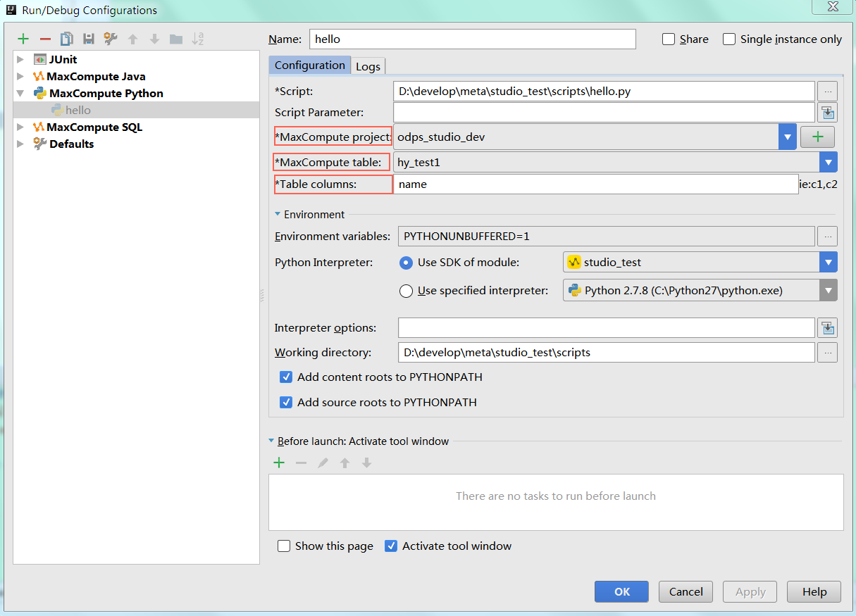Click into the Name field
The width and height of the screenshot is (856, 616).
[472, 39]
